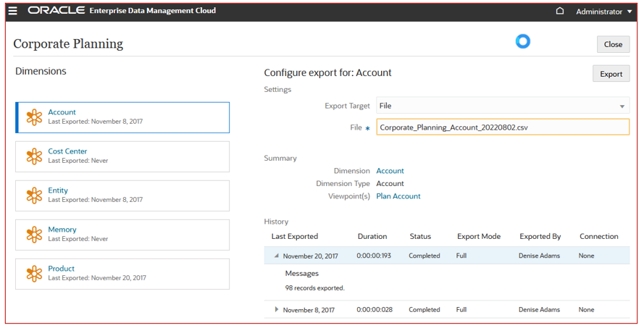
Task: Click the Entity dimension icon
Action: click(x=34, y=195)
